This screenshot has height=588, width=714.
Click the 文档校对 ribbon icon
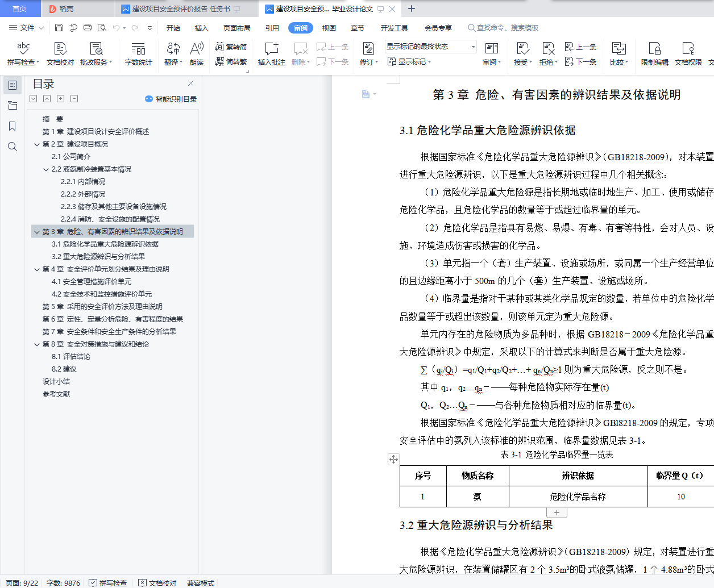[x=60, y=54]
